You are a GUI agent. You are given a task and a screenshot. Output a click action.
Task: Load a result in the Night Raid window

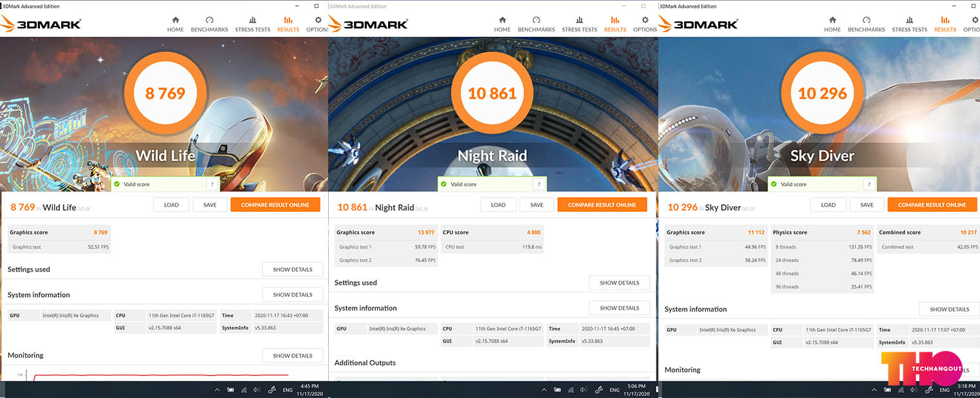(x=498, y=205)
